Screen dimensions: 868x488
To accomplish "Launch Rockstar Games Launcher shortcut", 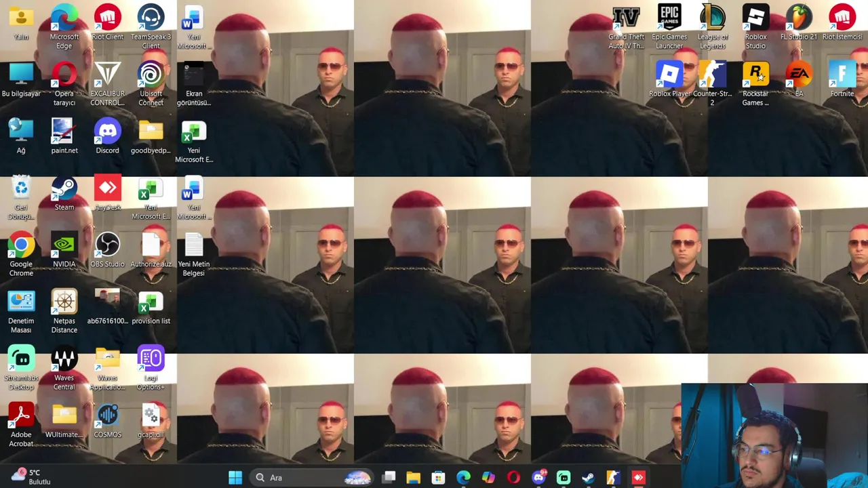I will point(755,83).
